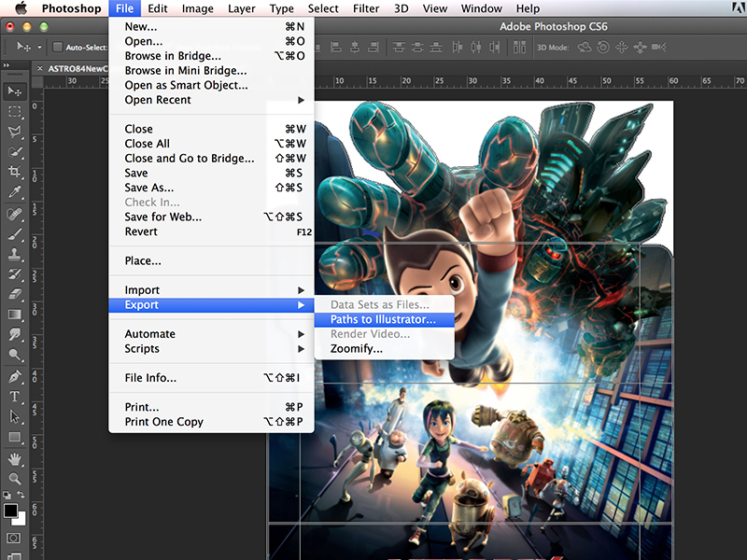The width and height of the screenshot is (747, 560).
Task: Open the Edit menu
Action: coord(157,8)
